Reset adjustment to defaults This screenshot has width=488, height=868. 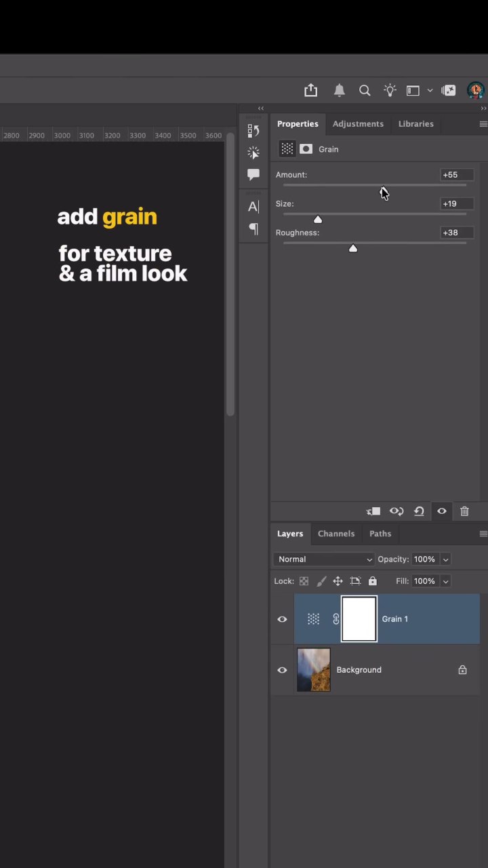pyautogui.click(x=419, y=511)
